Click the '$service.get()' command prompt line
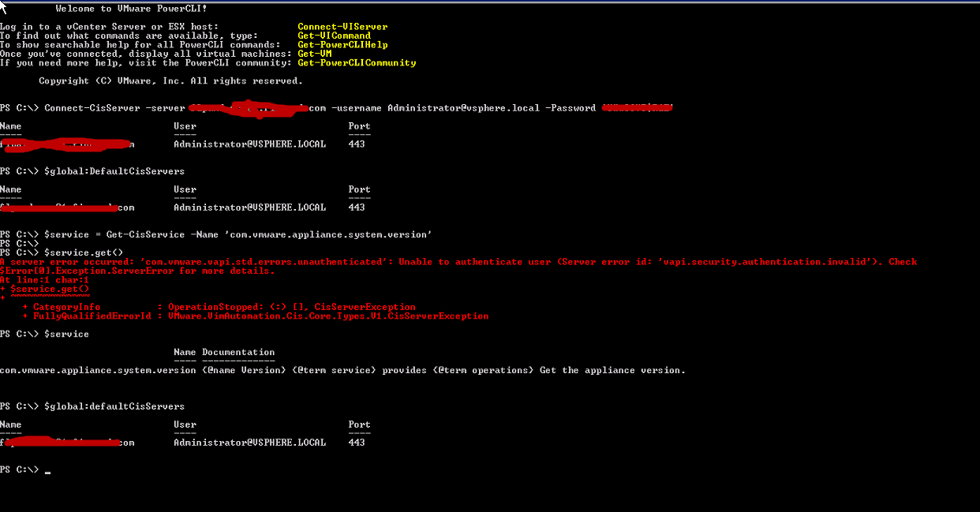 (62, 252)
